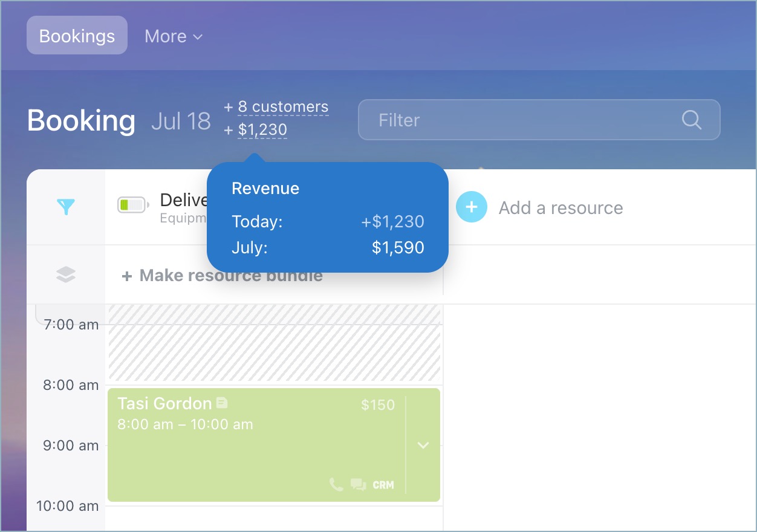Click the battery icon beside Delivery resource

click(x=133, y=205)
